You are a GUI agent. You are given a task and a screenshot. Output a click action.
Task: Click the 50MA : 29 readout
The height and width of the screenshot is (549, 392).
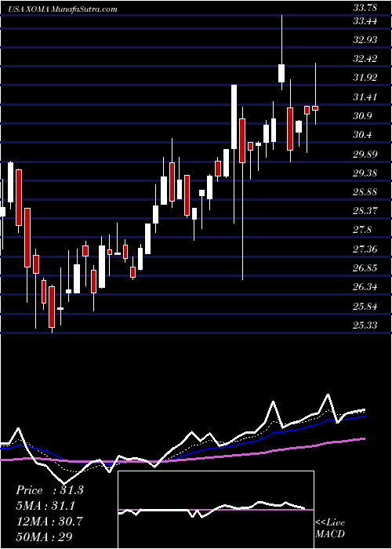coord(44,537)
